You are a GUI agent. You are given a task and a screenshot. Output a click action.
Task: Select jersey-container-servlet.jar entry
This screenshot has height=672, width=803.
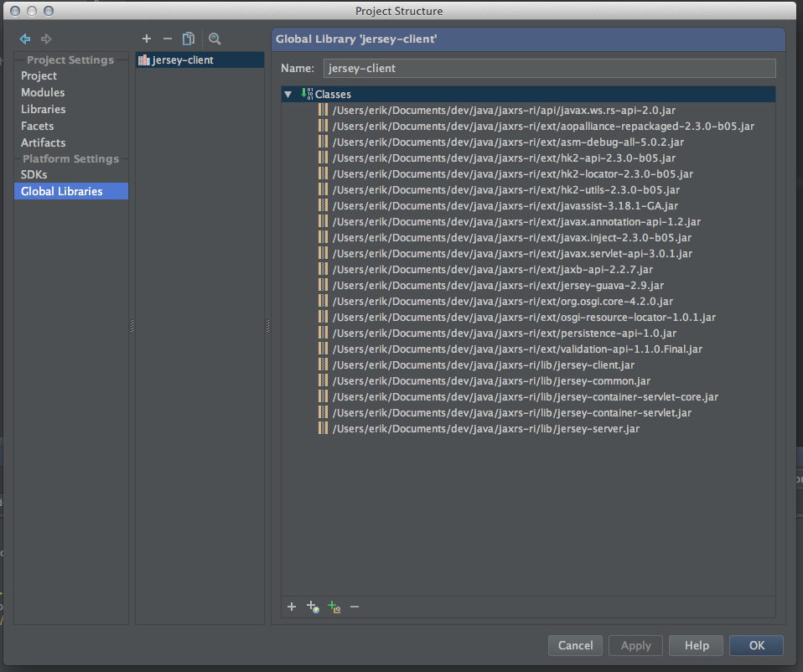(x=511, y=412)
